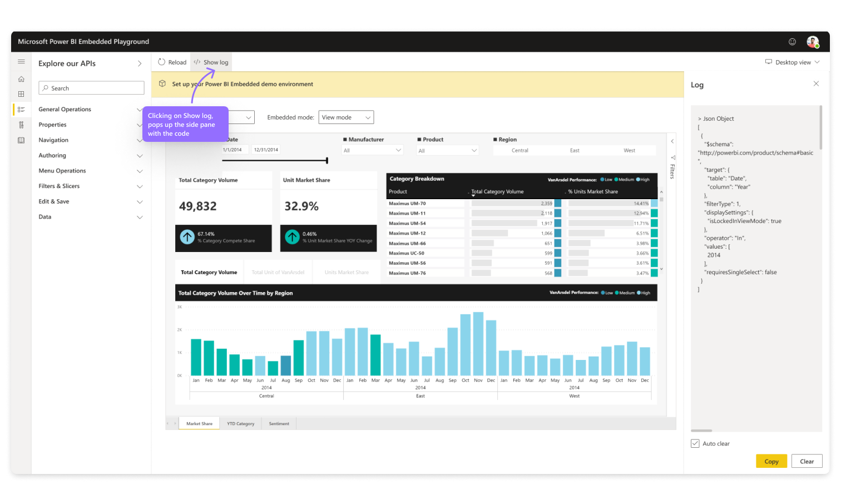Select Total Unit of VanArsdel tab

coord(278,272)
